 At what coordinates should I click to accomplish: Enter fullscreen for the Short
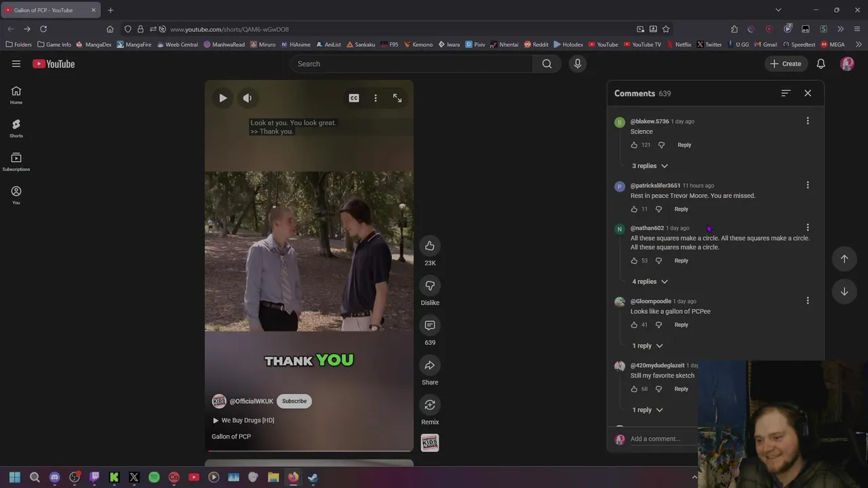click(x=397, y=98)
